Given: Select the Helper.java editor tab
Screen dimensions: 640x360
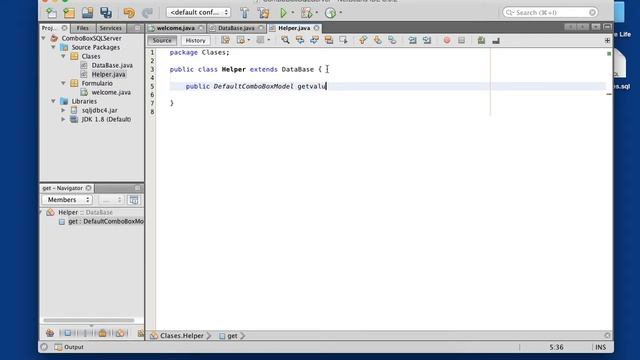Looking at the screenshot, I should point(294,28).
